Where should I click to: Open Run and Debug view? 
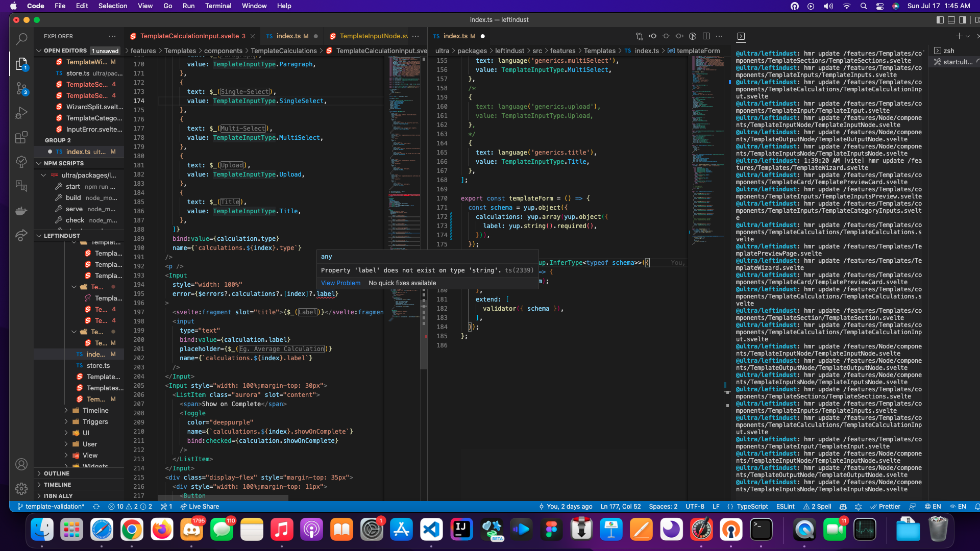click(x=21, y=113)
